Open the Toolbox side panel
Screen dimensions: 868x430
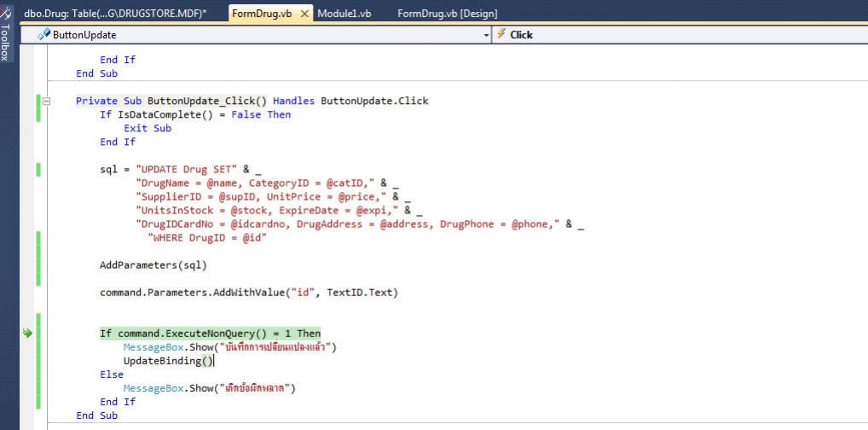[5, 33]
